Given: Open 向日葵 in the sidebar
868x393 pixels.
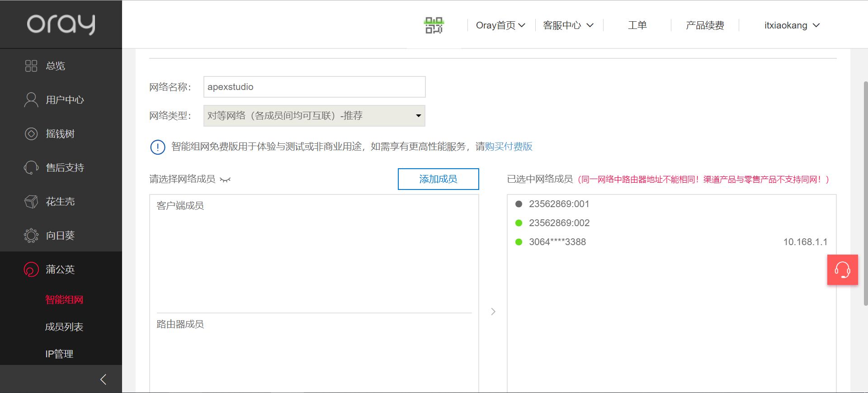Looking at the screenshot, I should [61, 236].
